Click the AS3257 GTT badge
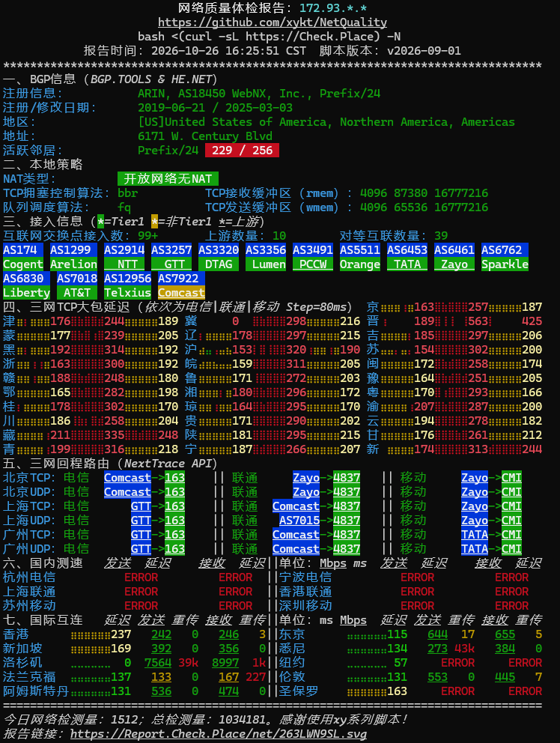The height and width of the screenshot is (743, 560). point(171,257)
